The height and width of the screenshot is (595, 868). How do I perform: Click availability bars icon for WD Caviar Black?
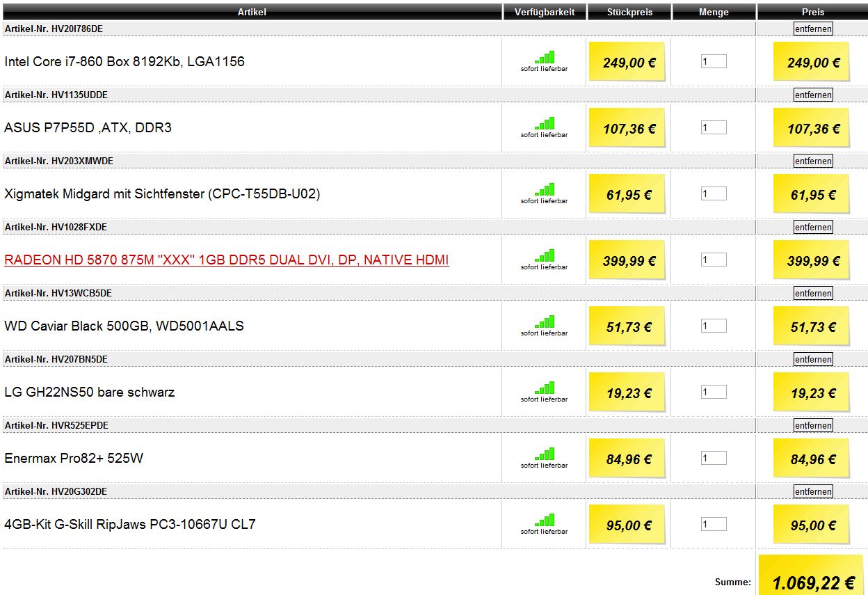point(545,322)
